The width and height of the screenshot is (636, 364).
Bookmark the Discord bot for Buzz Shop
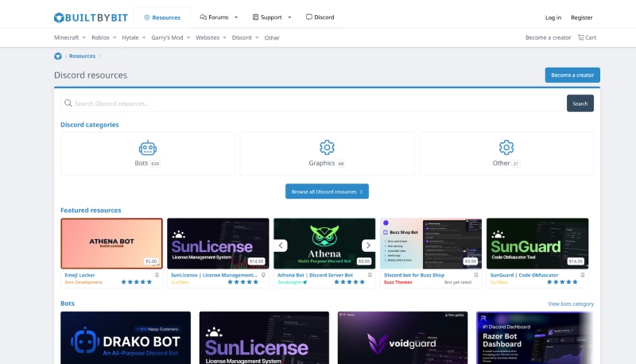[x=476, y=275]
